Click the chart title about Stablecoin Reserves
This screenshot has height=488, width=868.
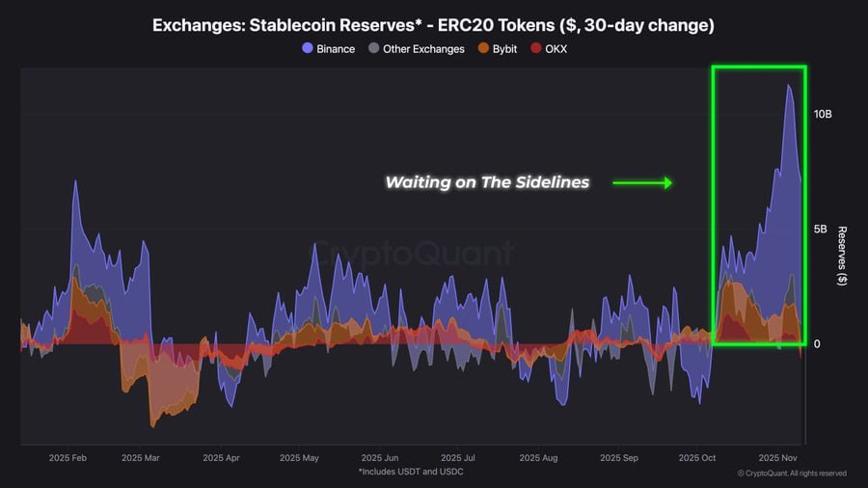click(433, 25)
